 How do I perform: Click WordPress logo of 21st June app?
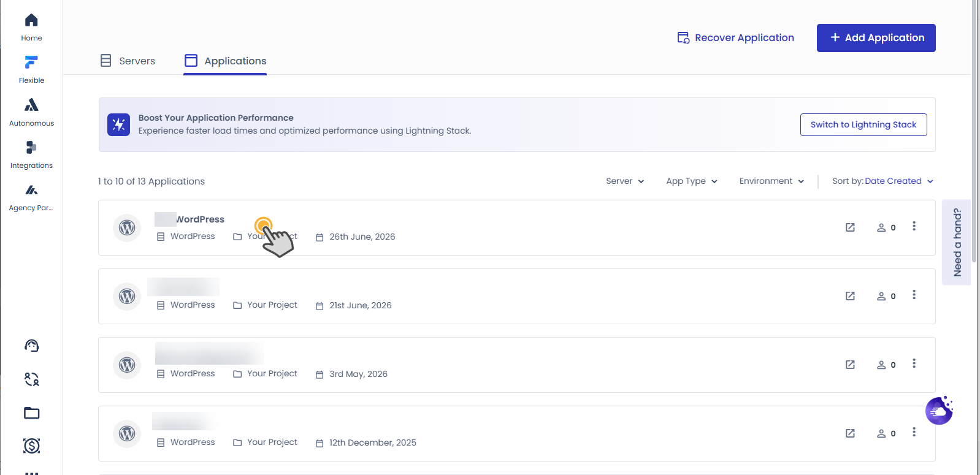(127, 296)
